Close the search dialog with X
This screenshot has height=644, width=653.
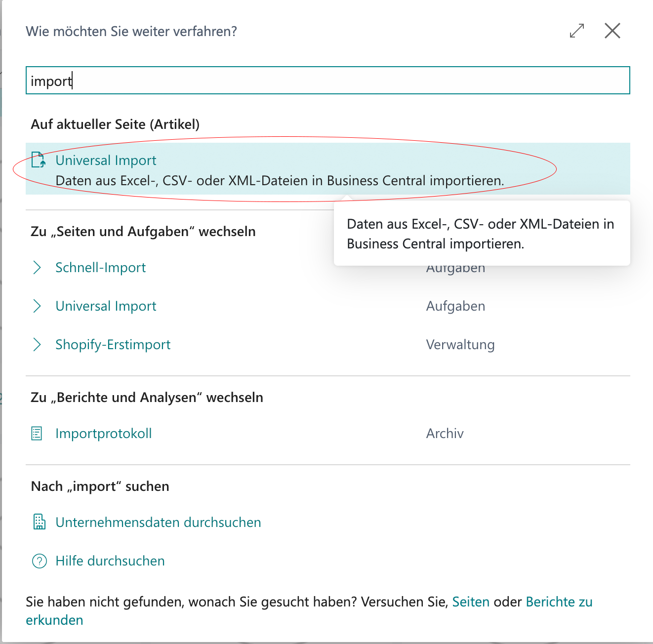(x=612, y=31)
